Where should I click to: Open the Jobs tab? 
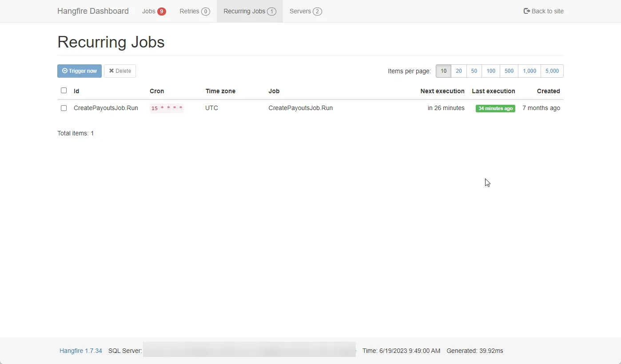pos(148,11)
